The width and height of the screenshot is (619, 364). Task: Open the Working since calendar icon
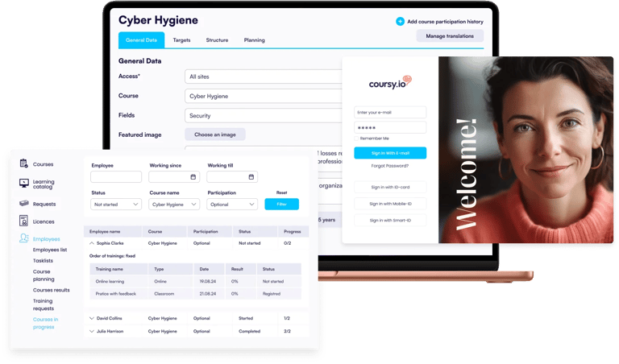pyautogui.click(x=193, y=176)
